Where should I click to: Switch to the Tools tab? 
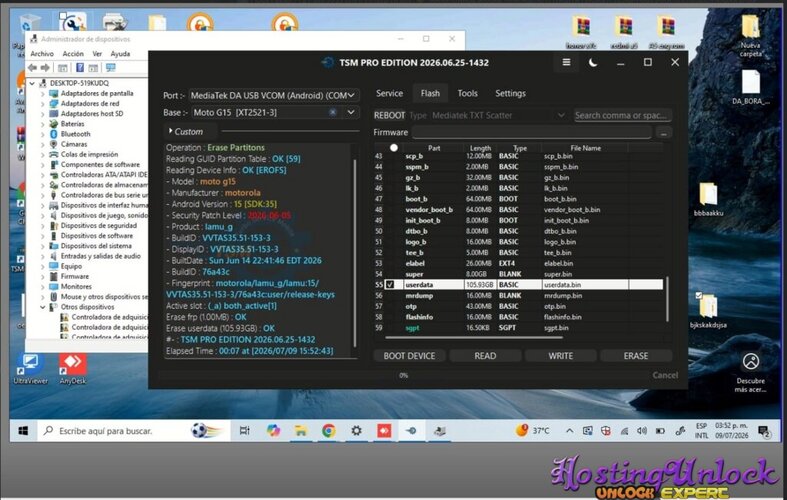(467, 93)
